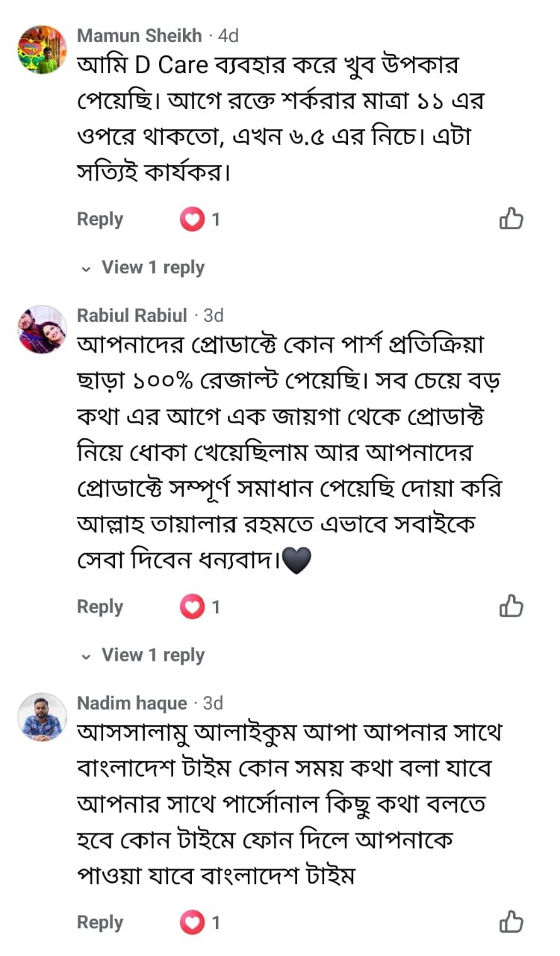Click the 4d timestamp on Mamun's comment

228,35
